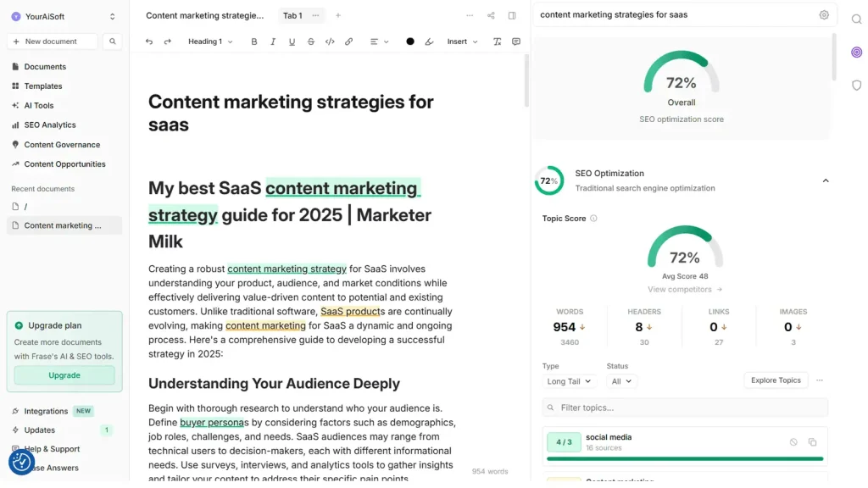The image size is (868, 488).
Task: Click the green Upgrade button
Action: tap(64, 375)
